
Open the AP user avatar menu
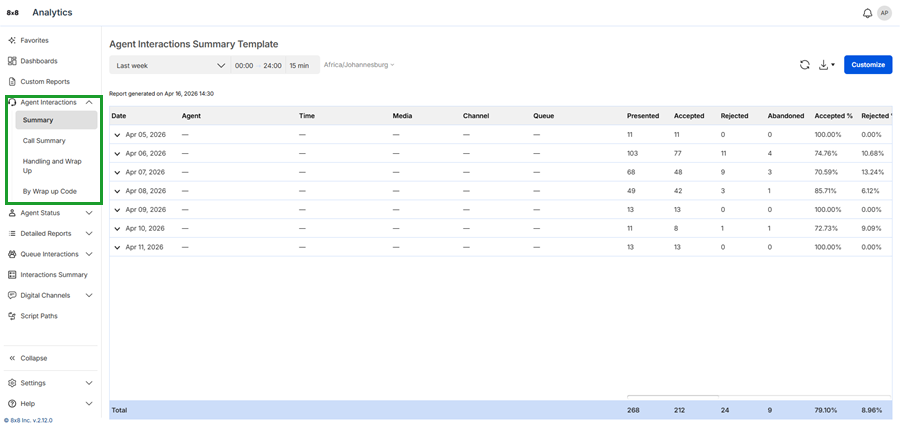pyautogui.click(x=884, y=13)
